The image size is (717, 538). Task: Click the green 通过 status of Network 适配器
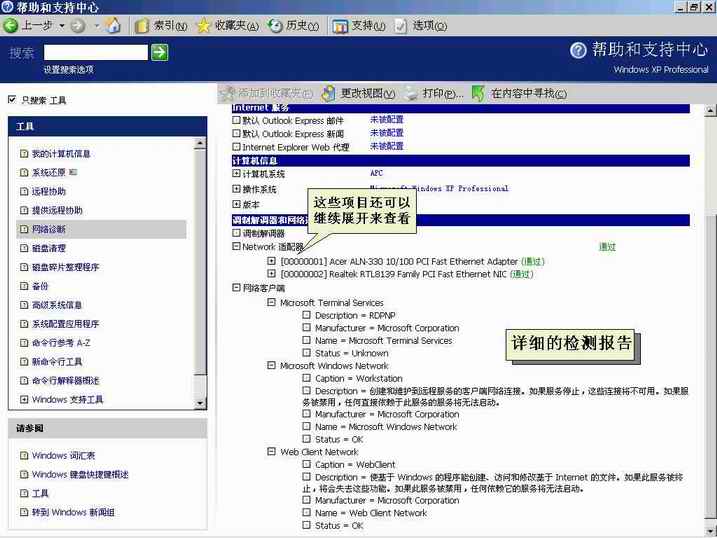607,247
